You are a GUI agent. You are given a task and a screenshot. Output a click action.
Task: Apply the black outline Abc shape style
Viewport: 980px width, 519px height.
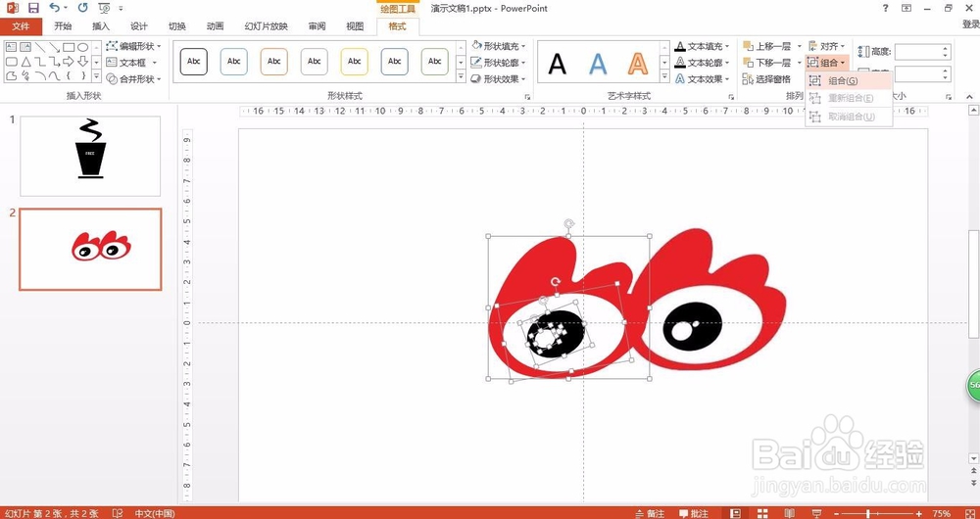pos(194,62)
